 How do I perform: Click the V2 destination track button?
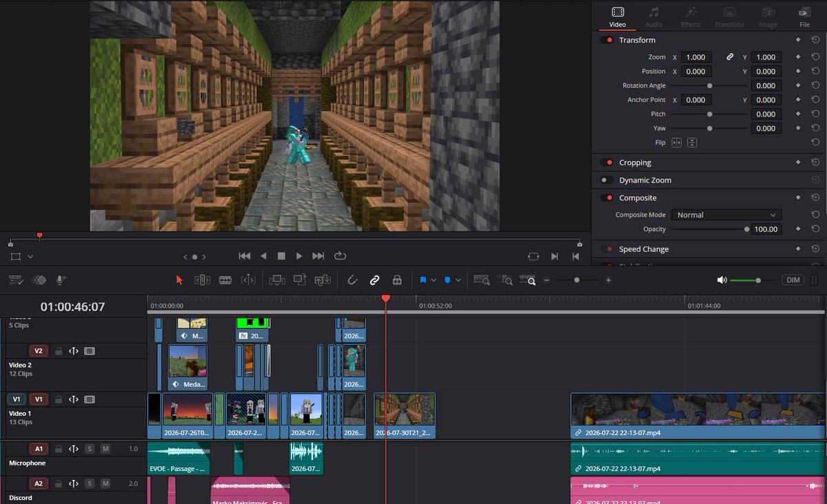click(38, 350)
